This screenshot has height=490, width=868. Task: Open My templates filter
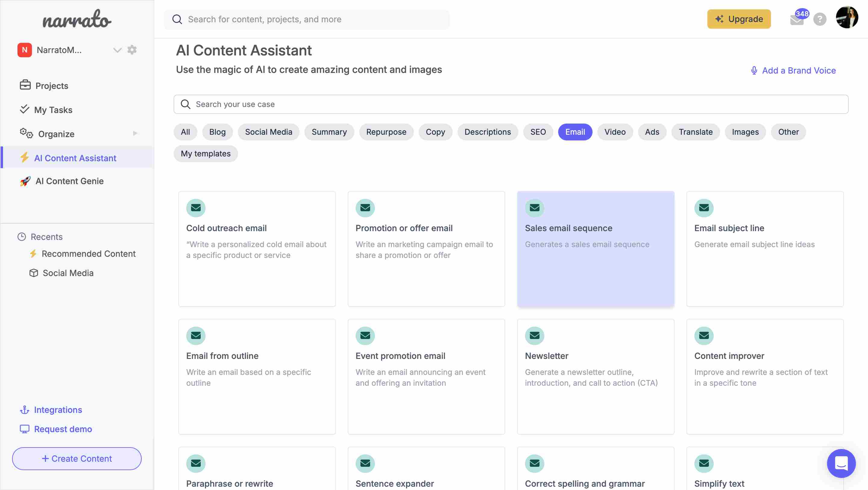pyautogui.click(x=205, y=153)
